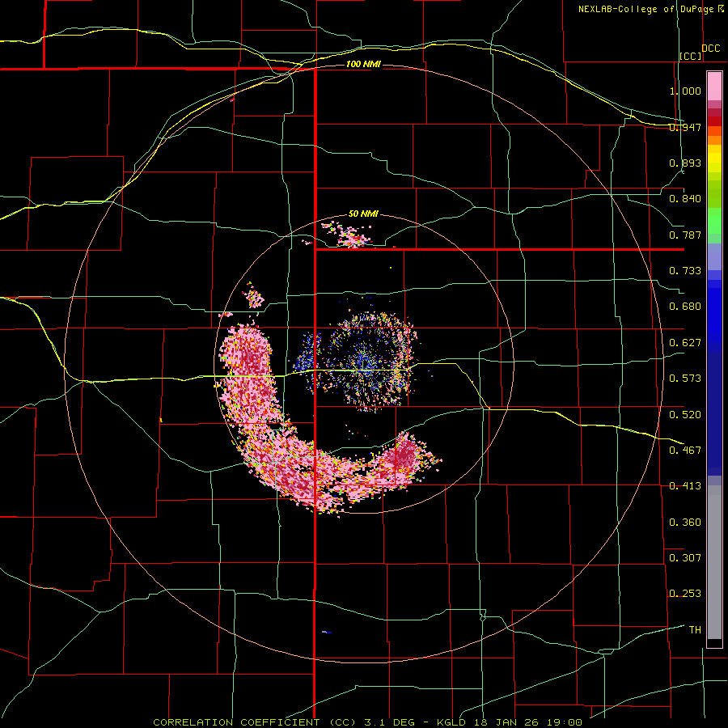Click the 0.253 value on the color scale
728x728 pixels.
[x=685, y=594]
